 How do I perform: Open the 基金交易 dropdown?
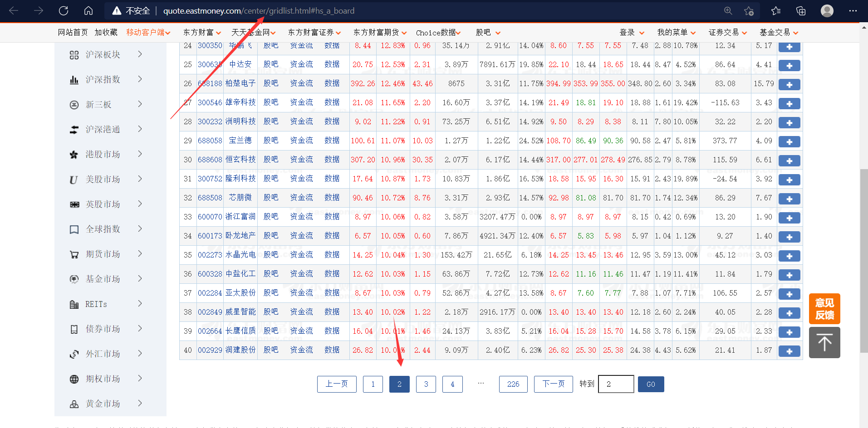[779, 33]
